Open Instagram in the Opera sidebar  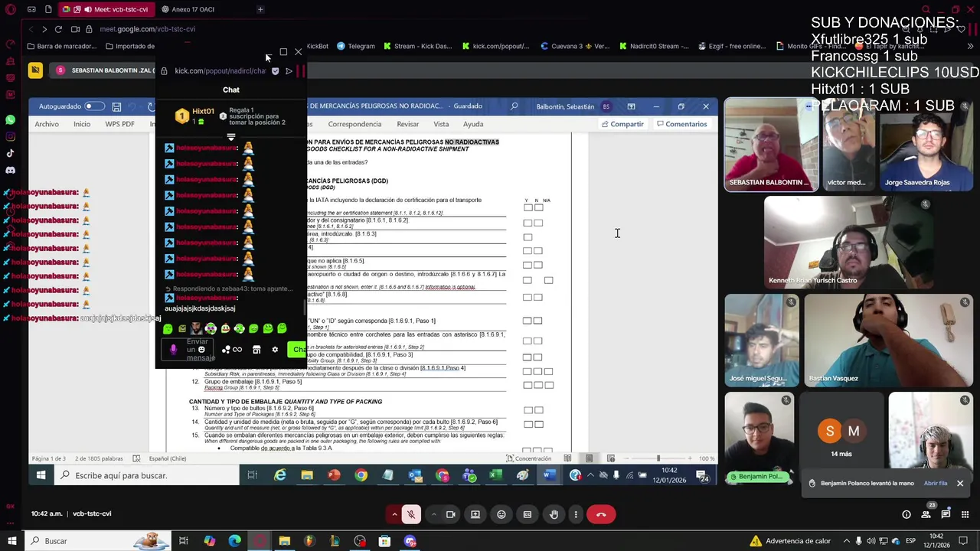click(x=10, y=137)
